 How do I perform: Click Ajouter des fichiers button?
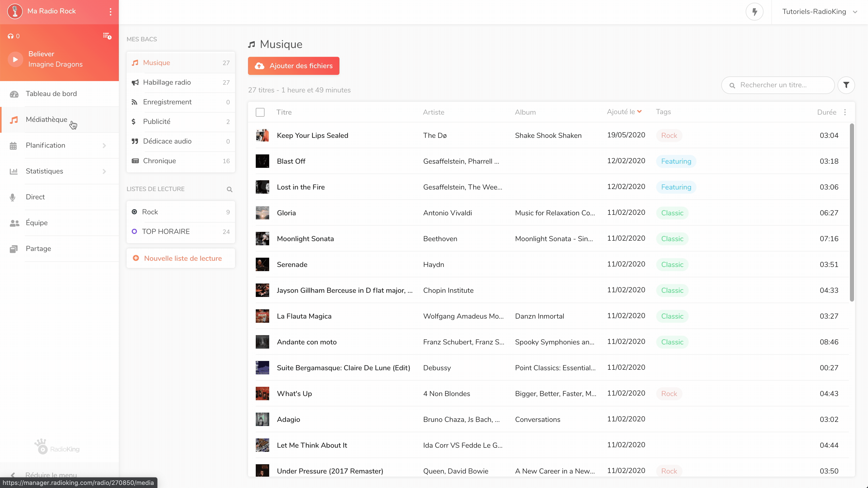click(293, 66)
